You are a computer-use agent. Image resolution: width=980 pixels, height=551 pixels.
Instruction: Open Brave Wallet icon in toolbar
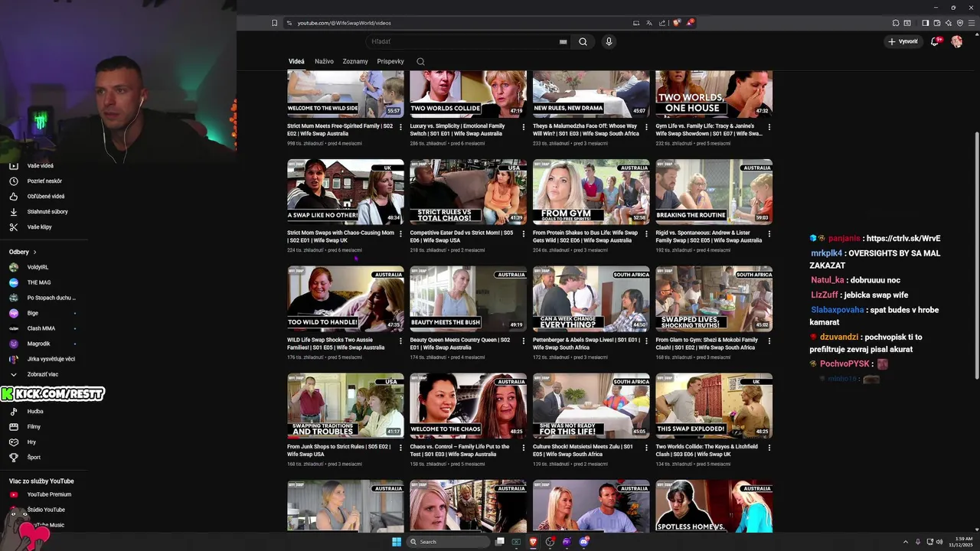(x=936, y=23)
